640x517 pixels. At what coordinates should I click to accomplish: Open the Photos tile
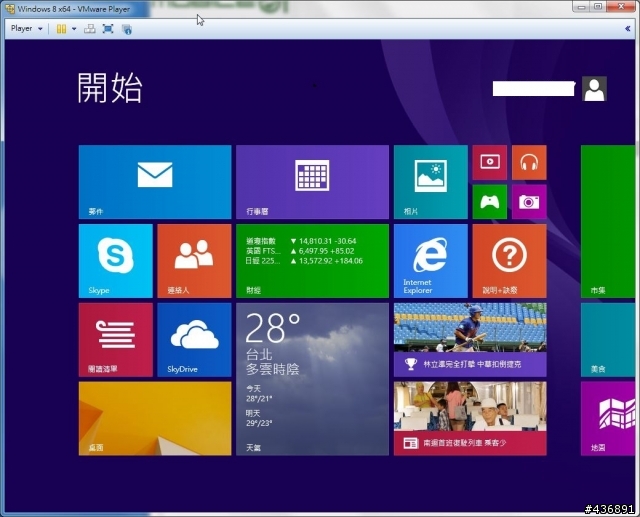click(x=431, y=182)
